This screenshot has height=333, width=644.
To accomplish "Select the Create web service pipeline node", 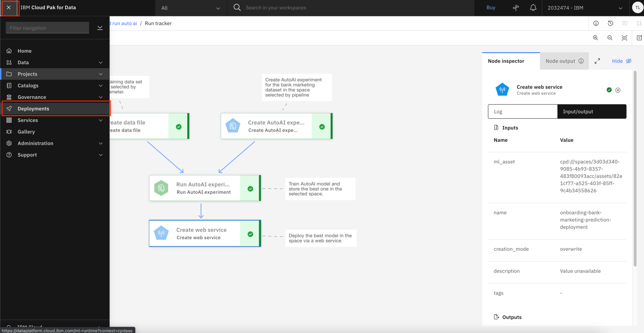I will click(x=205, y=233).
